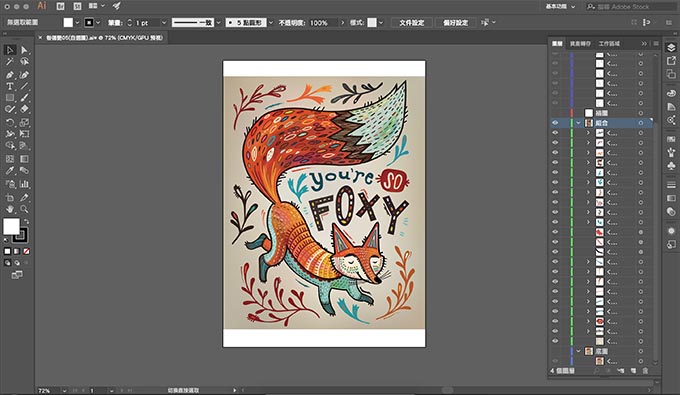Select the Rectangle tool
This screenshot has height=395, width=680.
coord(10,98)
